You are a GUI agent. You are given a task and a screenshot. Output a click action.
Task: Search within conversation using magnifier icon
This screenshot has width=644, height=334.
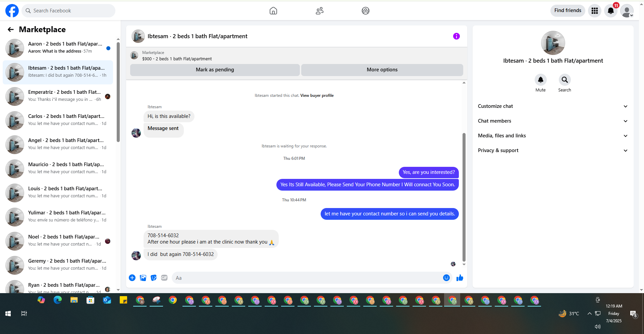click(x=565, y=80)
